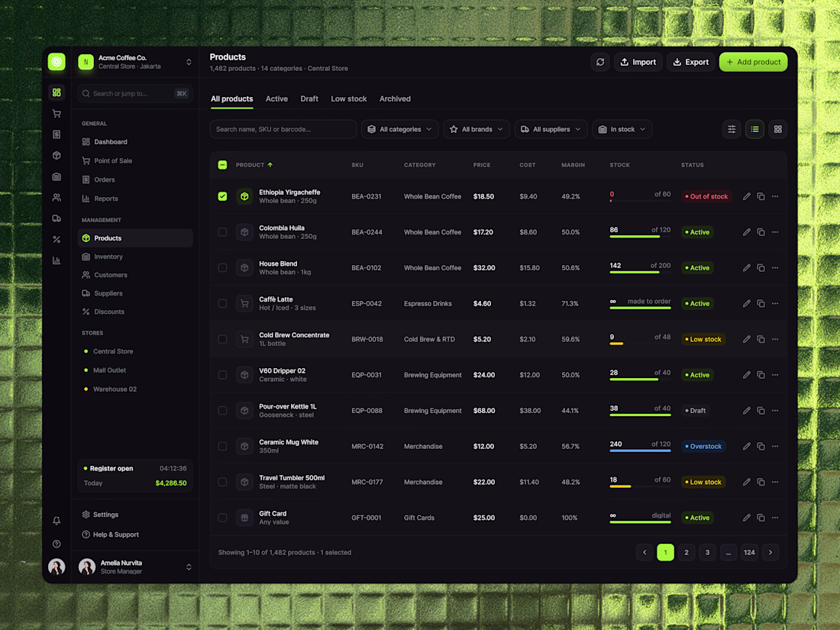Screen dimensions: 840x630
Task: Open the All categories dropdown
Action: click(399, 129)
